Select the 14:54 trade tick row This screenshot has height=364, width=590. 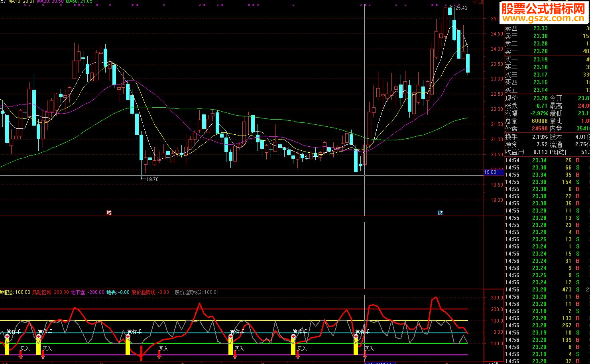click(547, 160)
